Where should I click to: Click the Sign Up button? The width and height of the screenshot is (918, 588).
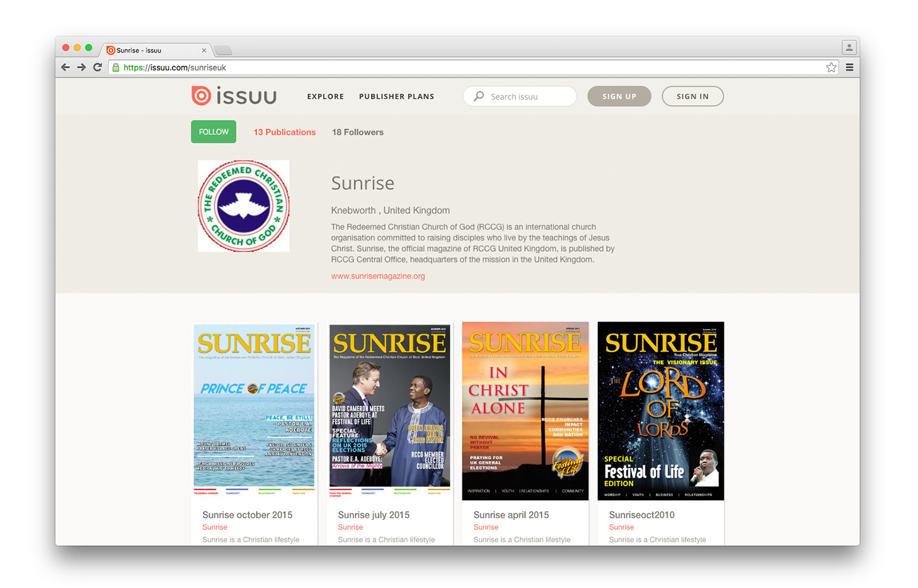point(619,96)
